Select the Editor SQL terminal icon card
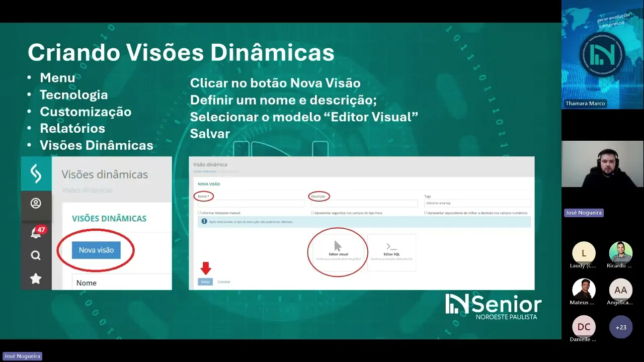This screenshot has width=644, height=362. click(391, 252)
